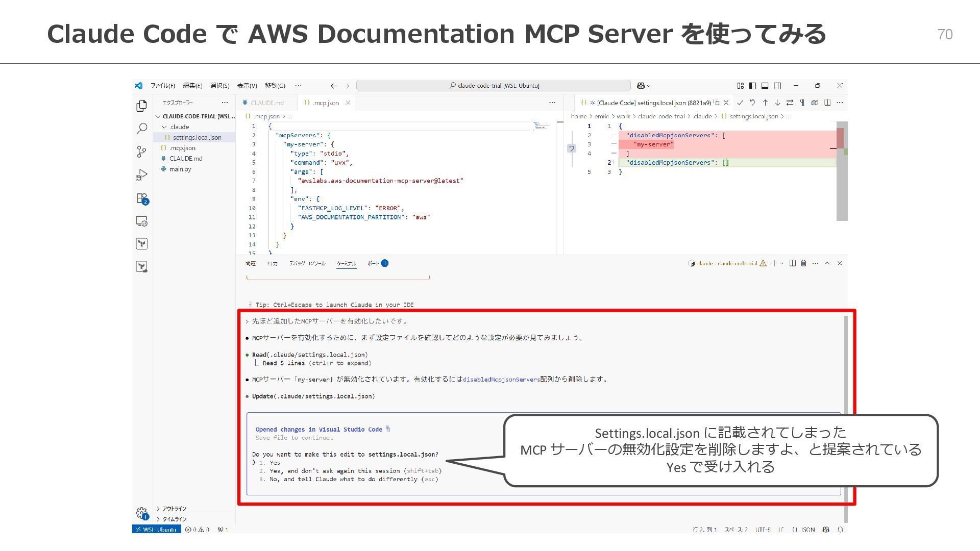Click the notification bell in the status bar

[840, 530]
